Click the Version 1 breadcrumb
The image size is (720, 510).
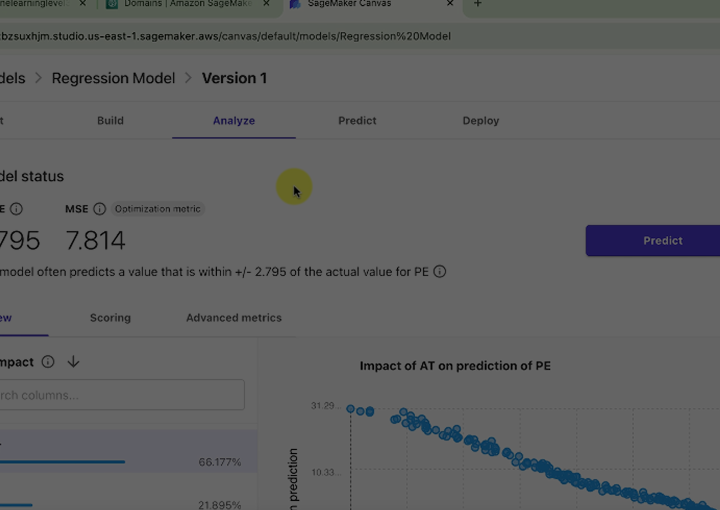235,78
